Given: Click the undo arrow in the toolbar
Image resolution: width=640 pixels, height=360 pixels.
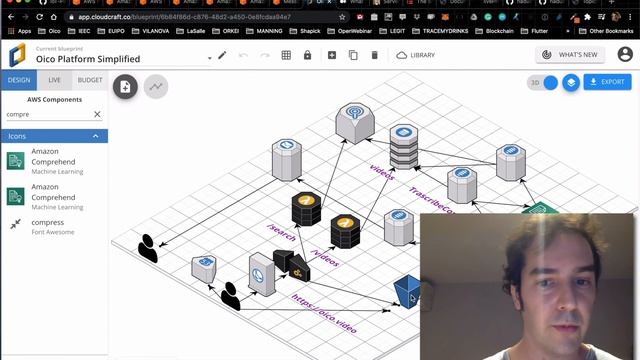Looking at the screenshot, I should point(243,55).
